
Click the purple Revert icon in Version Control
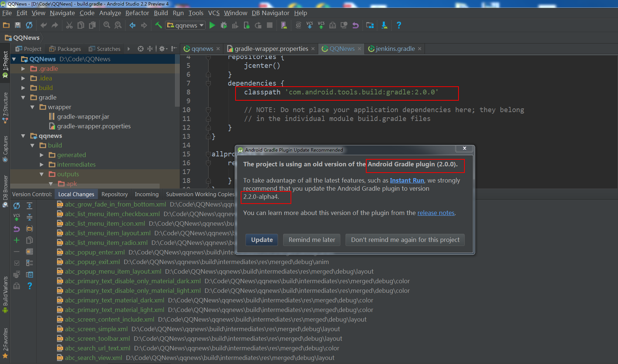[17, 229]
